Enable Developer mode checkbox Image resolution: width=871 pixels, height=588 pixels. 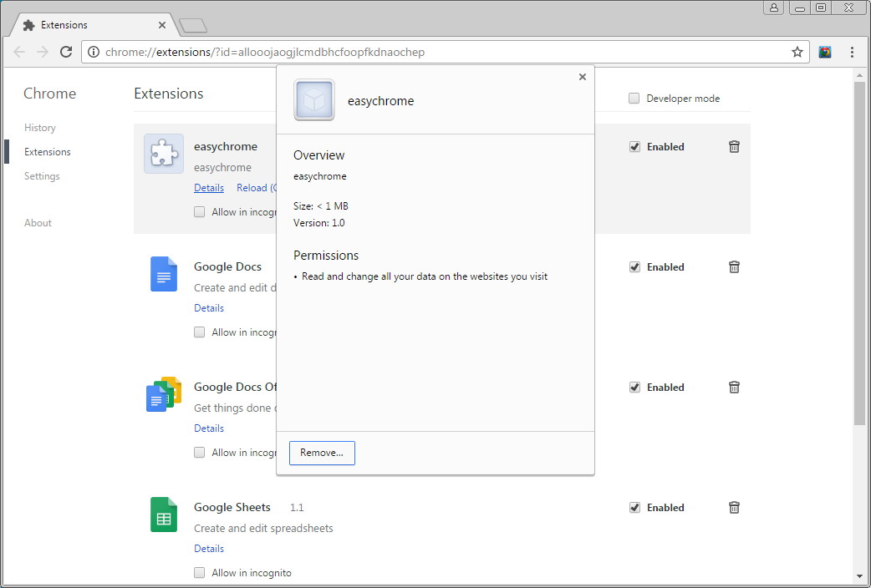coord(634,99)
